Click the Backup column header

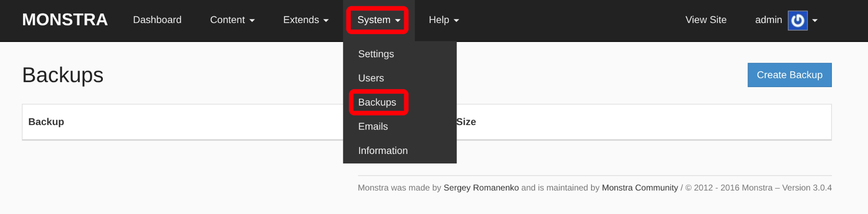click(x=46, y=122)
